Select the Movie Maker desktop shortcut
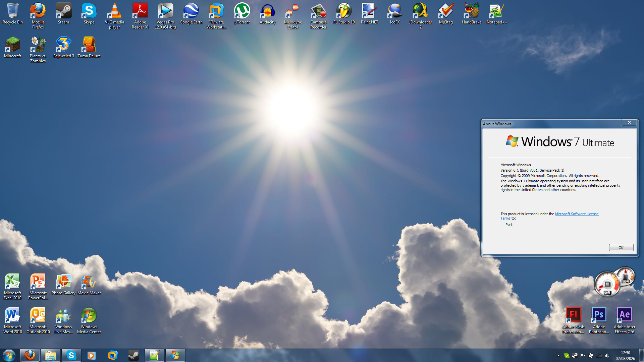This screenshot has width=644, height=362. (x=89, y=285)
